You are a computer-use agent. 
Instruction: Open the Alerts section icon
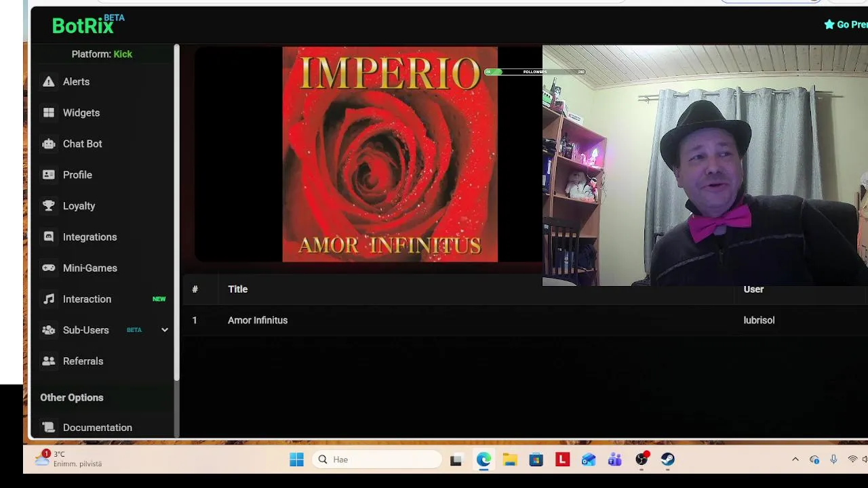(48, 81)
